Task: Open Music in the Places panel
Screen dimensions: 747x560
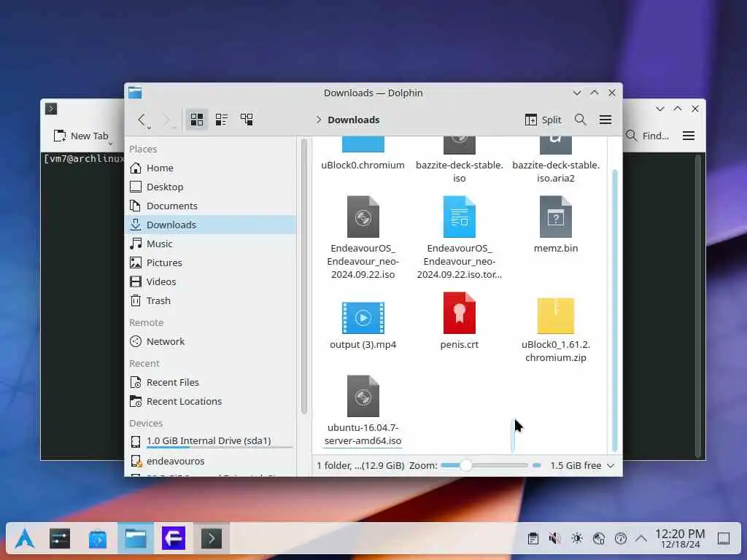Action: tap(210, 244)
